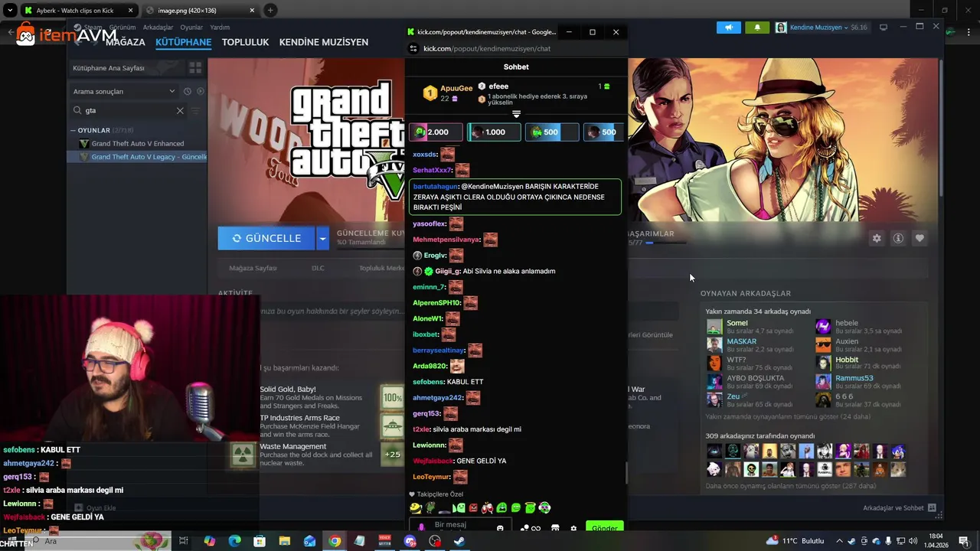Click the infinity icon in chat bar
980x551 pixels.
point(536,528)
